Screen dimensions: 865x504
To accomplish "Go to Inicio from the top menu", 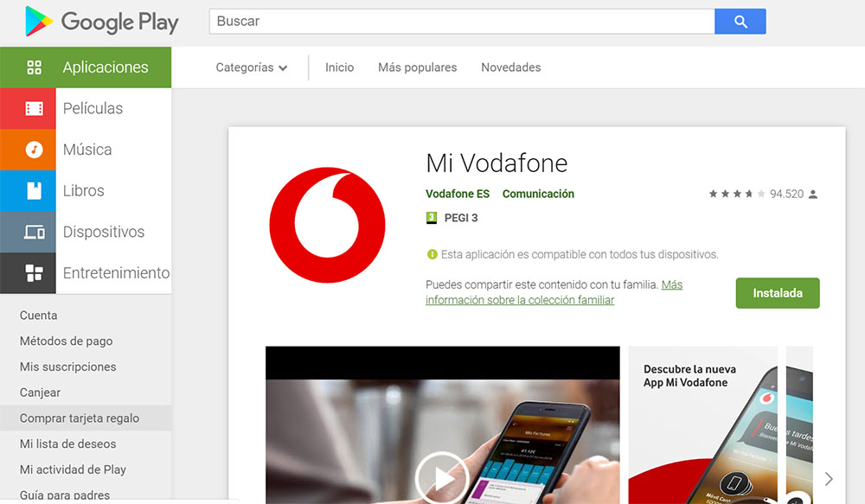I will (x=339, y=67).
